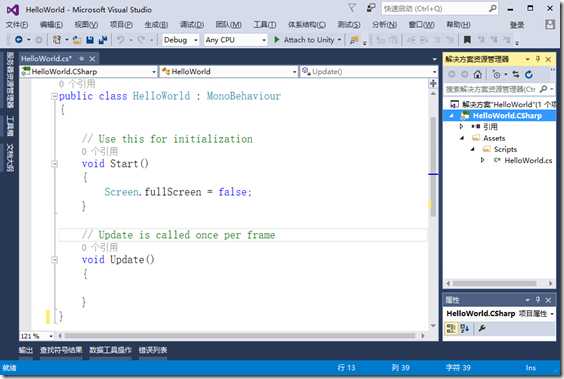This screenshot has height=379, width=564.
Task: Click the account picture icon in the menu bar
Action: (x=550, y=24)
